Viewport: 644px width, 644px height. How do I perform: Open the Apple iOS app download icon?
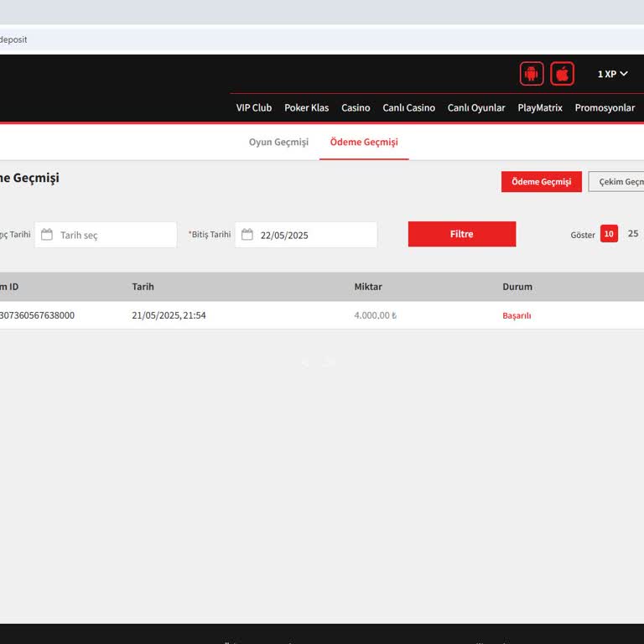[563, 74]
